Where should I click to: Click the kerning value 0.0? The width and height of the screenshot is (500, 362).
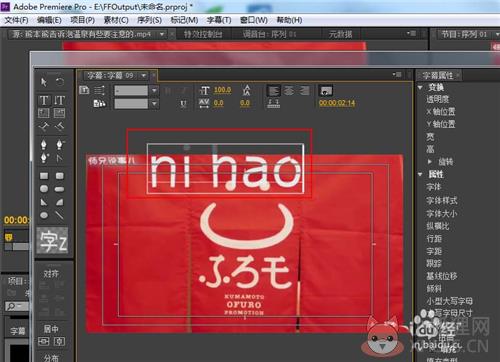(218, 103)
